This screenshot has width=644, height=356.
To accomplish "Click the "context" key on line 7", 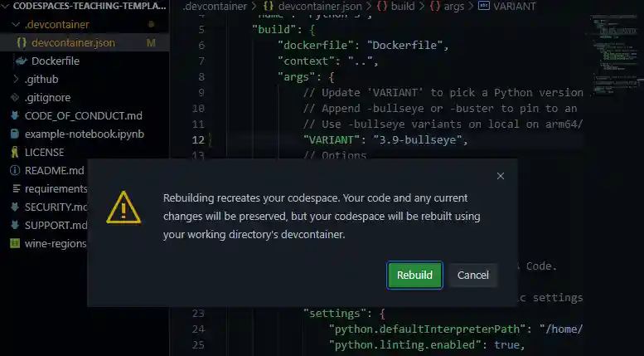I will point(306,61).
